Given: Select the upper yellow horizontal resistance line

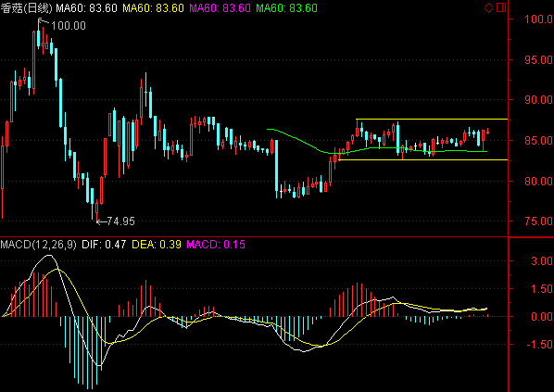Looking at the screenshot, I should 432,120.
